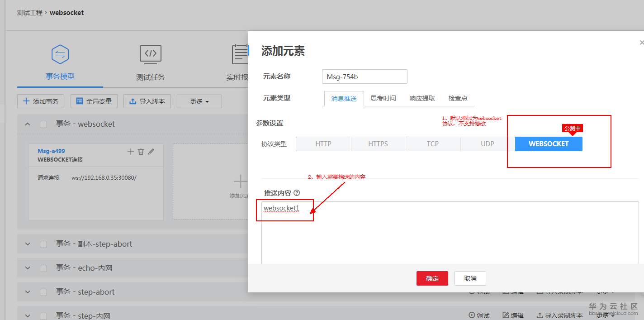Click into the 推送内容 text area
644x320 pixels.
tap(450, 233)
